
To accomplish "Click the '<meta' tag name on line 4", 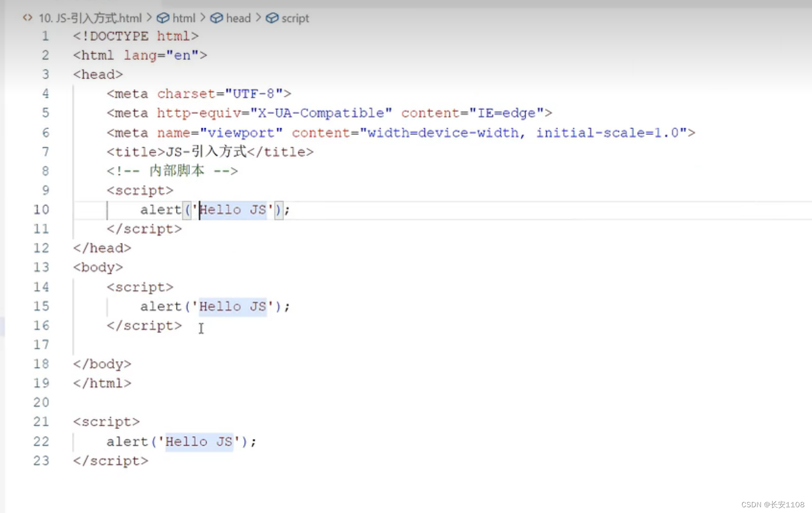I will point(128,94).
